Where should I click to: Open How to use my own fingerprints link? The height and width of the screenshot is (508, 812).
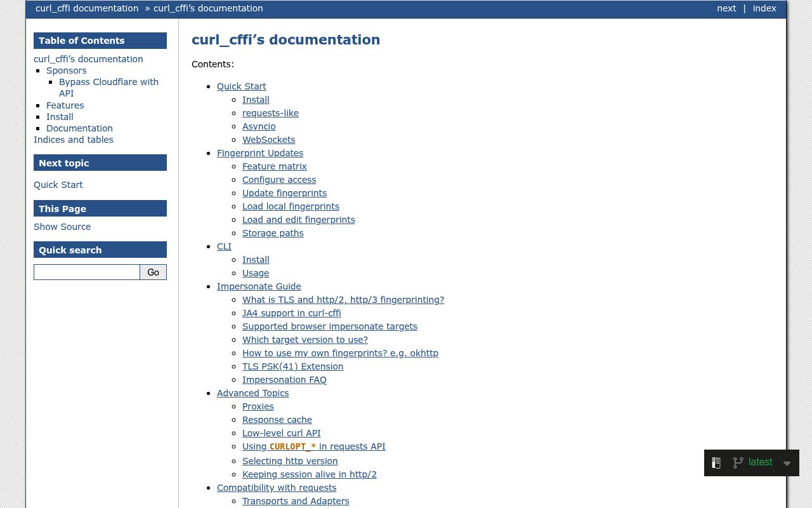pos(340,353)
